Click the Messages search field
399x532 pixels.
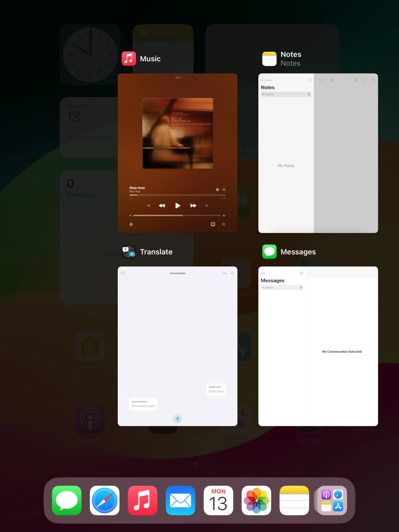tap(281, 288)
